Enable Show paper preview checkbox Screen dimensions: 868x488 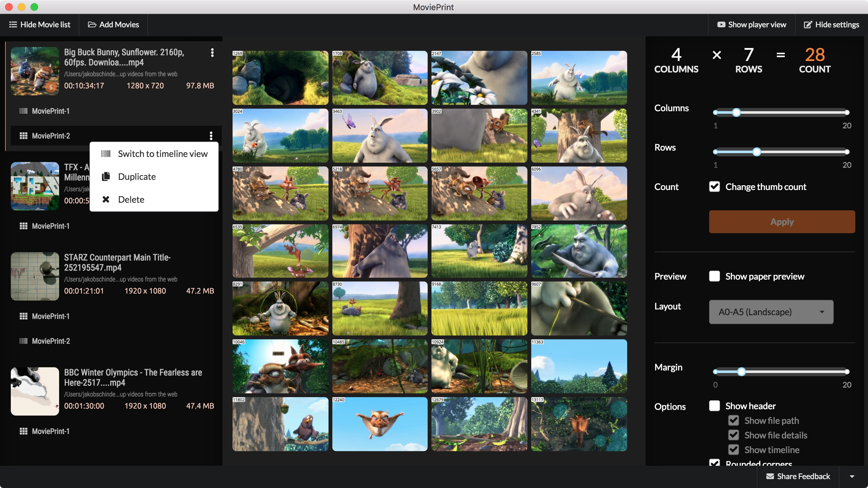(x=714, y=276)
